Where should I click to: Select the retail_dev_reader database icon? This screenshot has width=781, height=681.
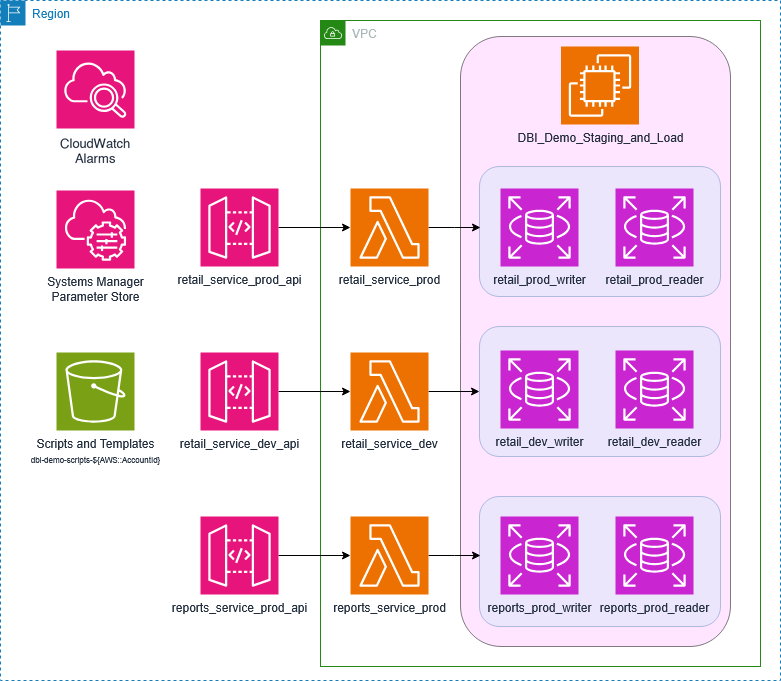[x=654, y=390]
